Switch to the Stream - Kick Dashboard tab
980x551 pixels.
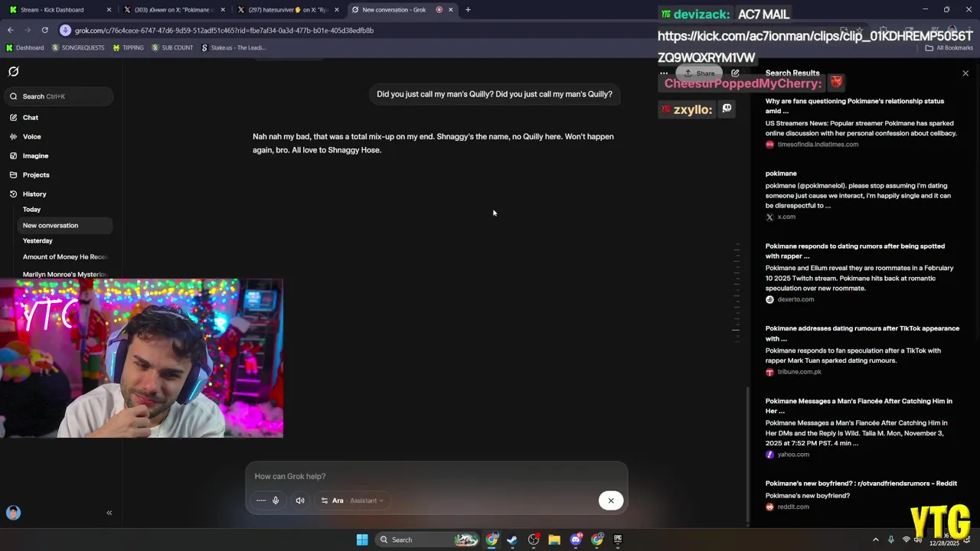pos(60,10)
